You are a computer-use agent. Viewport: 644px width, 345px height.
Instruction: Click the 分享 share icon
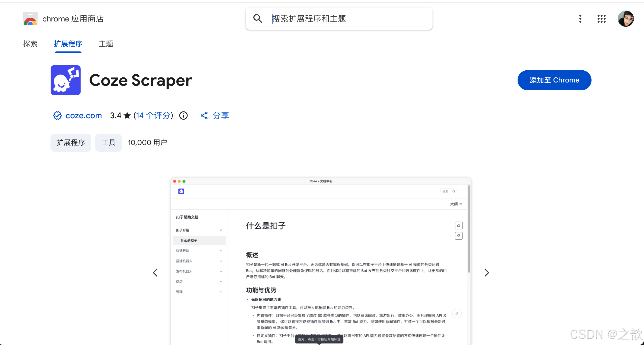(204, 116)
